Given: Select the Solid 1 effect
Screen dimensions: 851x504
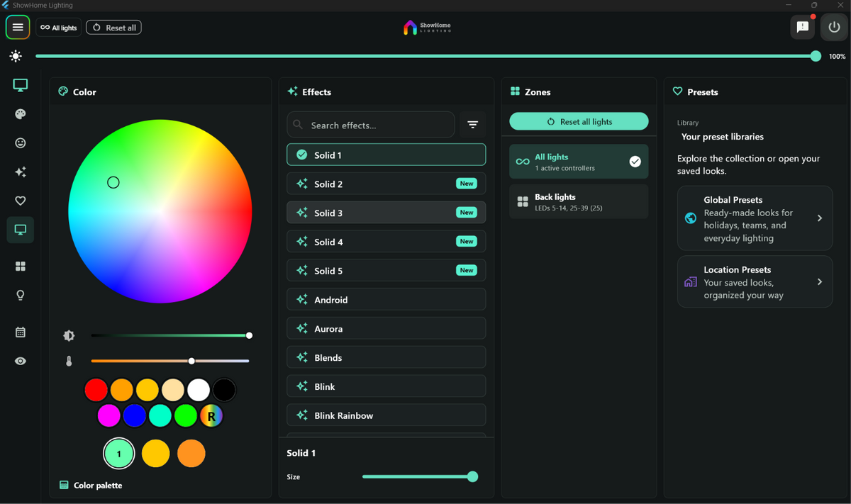Looking at the screenshot, I should point(386,155).
